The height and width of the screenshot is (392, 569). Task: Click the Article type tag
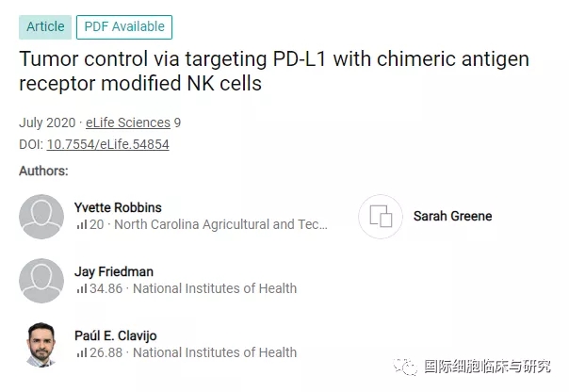pyautogui.click(x=43, y=26)
